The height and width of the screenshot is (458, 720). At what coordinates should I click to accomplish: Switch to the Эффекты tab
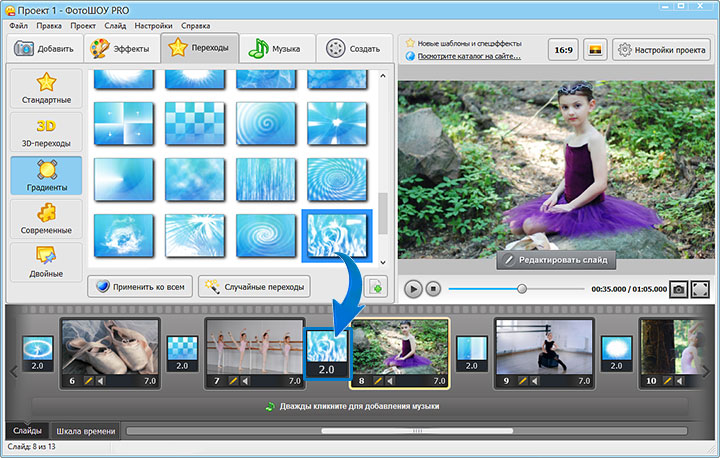point(122,48)
